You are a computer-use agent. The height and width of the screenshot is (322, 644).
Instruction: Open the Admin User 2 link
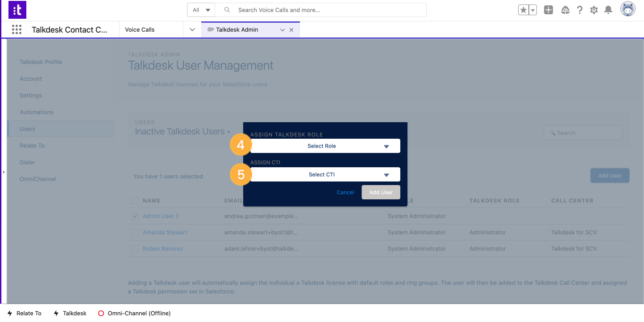[x=161, y=216]
